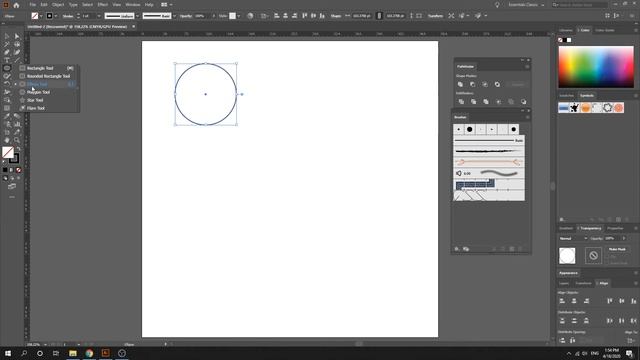The image size is (640, 360).
Task: Switch to the Transparency tab
Action: point(591,228)
